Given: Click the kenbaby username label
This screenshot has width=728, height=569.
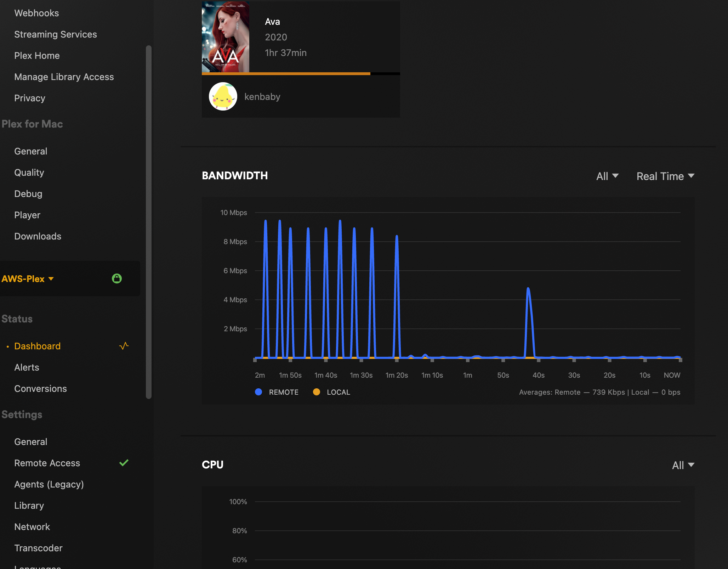Looking at the screenshot, I should 262,97.
